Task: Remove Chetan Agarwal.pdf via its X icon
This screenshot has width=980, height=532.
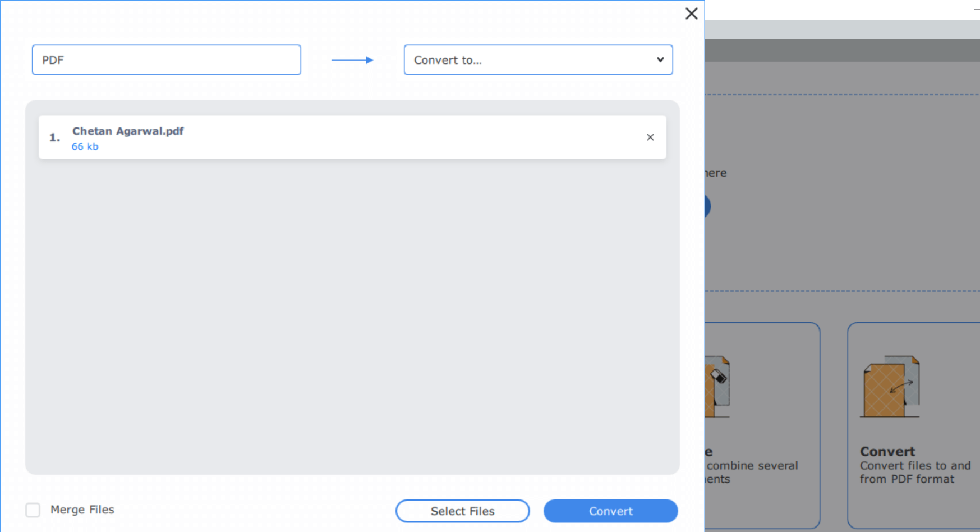Action: (650, 137)
